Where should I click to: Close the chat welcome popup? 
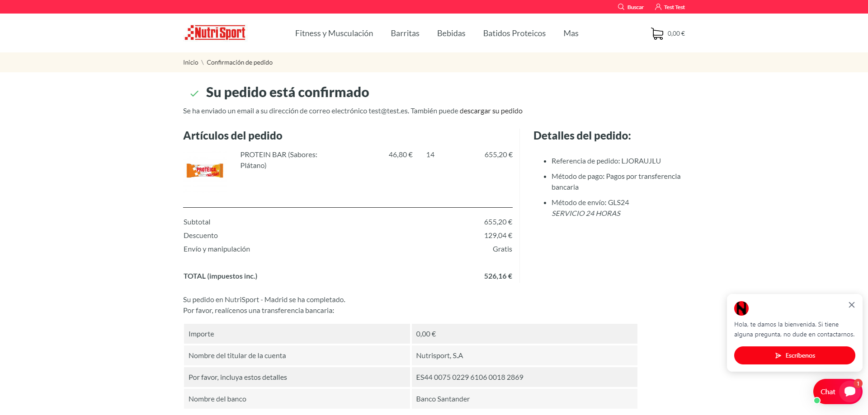(x=852, y=305)
